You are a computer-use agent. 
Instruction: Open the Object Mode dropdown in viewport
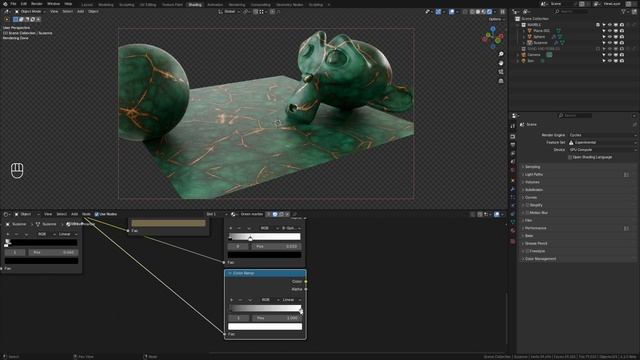[31, 11]
